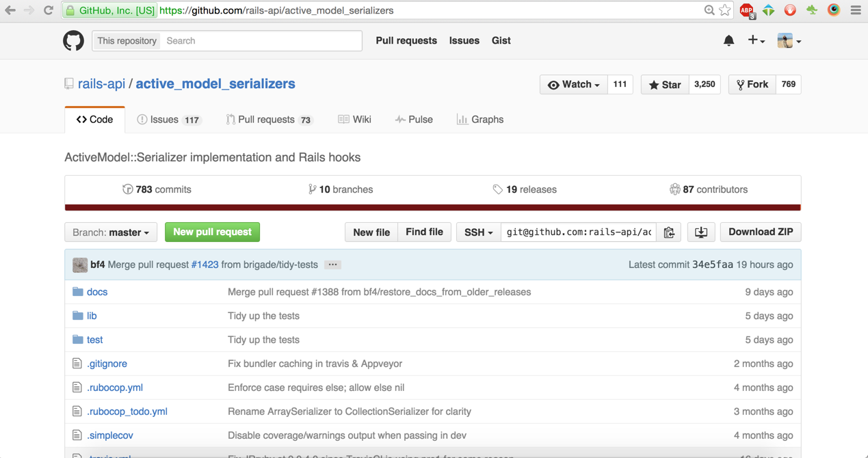Viewport: 868px width, 458px height.
Task: Click the clone in desktop download icon
Action: (x=701, y=232)
